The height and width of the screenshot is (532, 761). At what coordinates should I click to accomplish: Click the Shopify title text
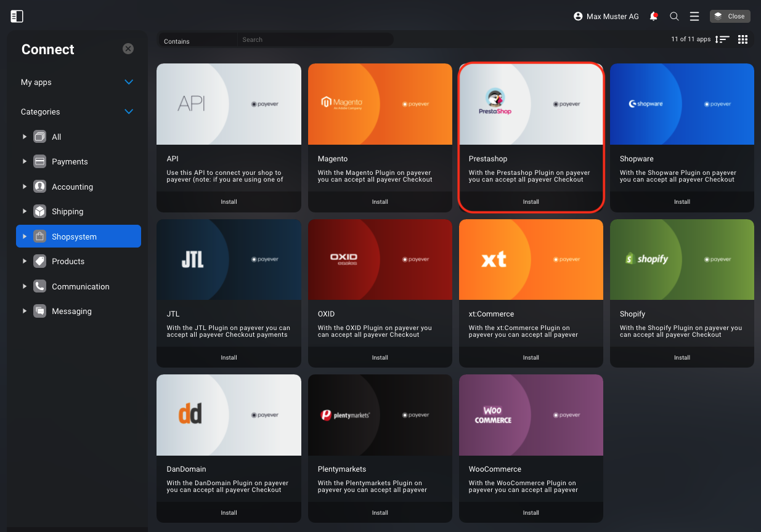pos(632,314)
